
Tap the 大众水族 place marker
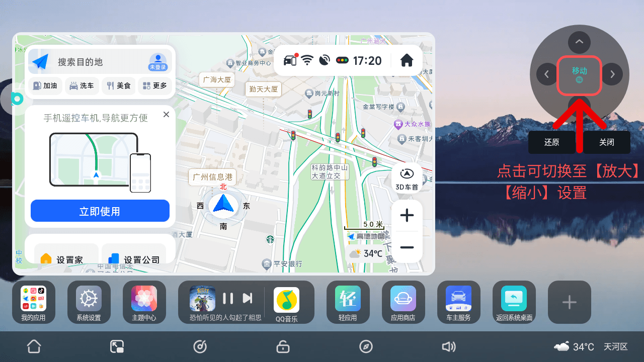413,124
